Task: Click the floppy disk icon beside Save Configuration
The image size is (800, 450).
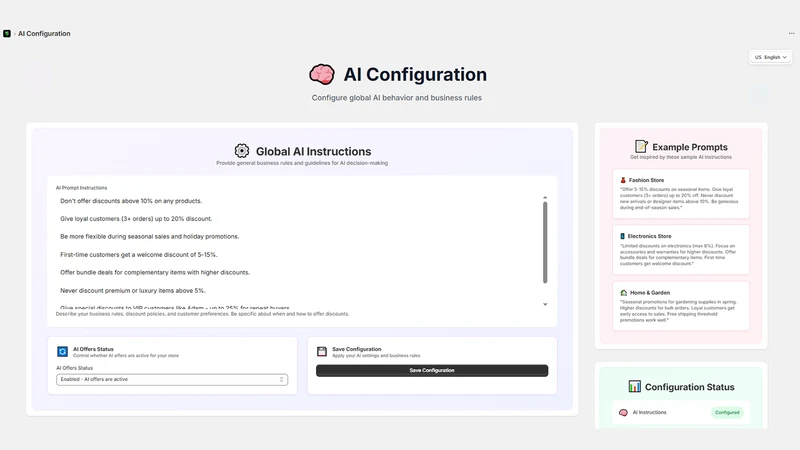Action: (322, 352)
